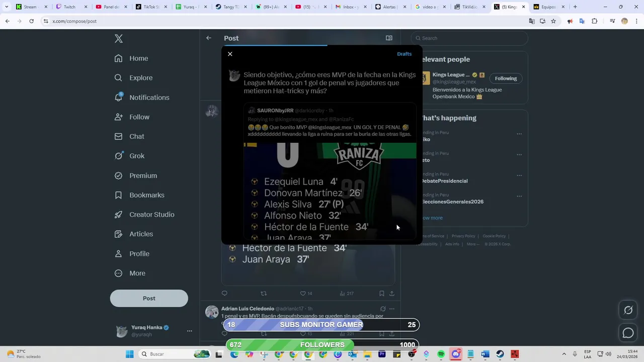Screen dimensions: 644x362
Task: Click the back arrow next to Post heading
Action: (209, 38)
